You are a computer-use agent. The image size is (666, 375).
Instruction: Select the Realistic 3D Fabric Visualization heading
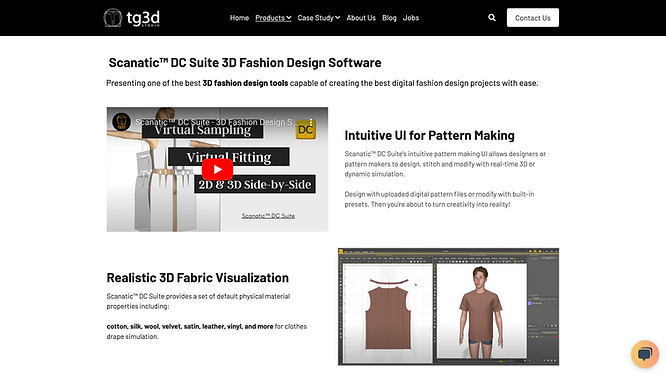198,278
